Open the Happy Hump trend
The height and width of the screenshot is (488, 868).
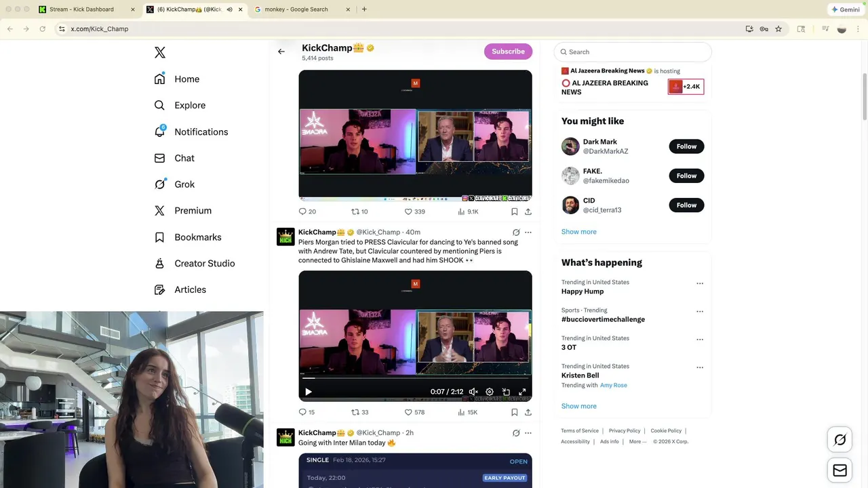tap(583, 291)
